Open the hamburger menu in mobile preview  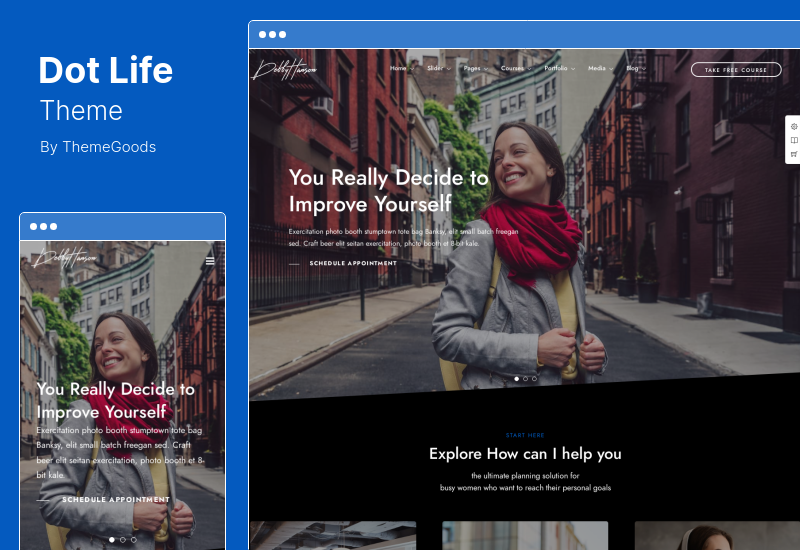[210, 262]
